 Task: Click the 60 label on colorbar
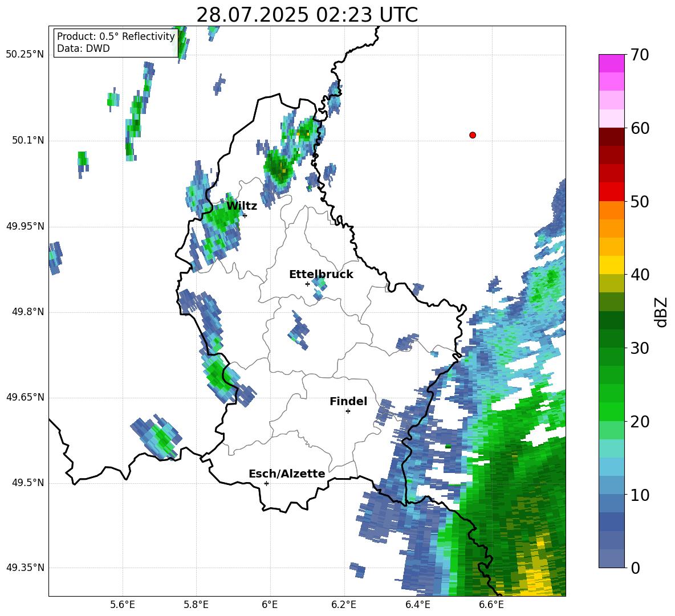coord(640,128)
